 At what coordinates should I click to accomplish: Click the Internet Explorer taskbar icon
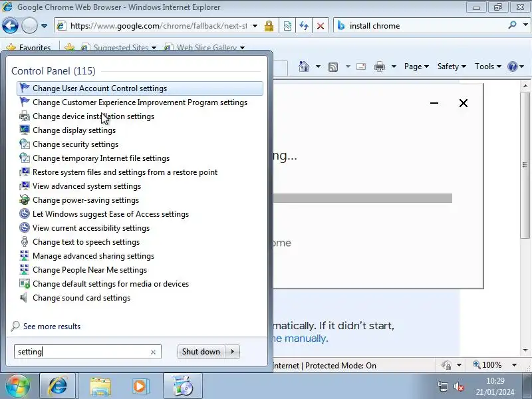click(x=58, y=386)
